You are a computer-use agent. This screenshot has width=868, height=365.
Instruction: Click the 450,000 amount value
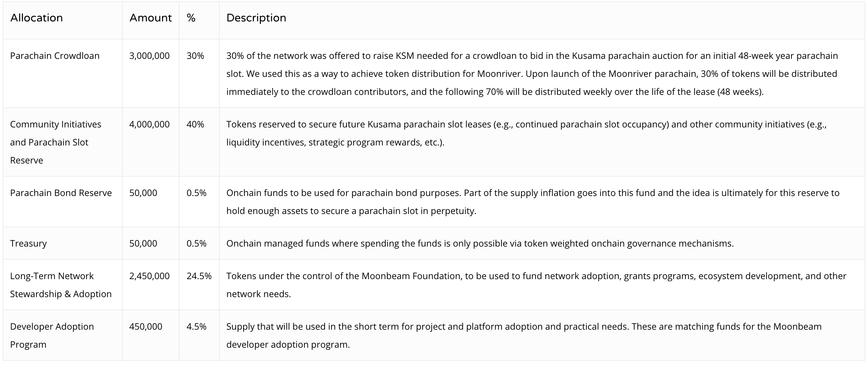pyautogui.click(x=145, y=327)
